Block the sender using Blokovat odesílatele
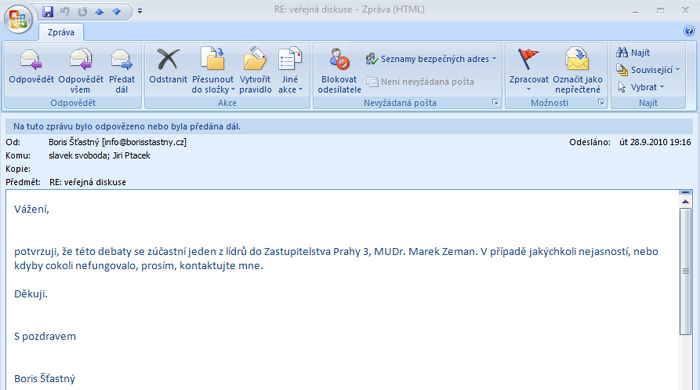Image resolution: width=700 pixels, height=390 pixels. click(339, 71)
